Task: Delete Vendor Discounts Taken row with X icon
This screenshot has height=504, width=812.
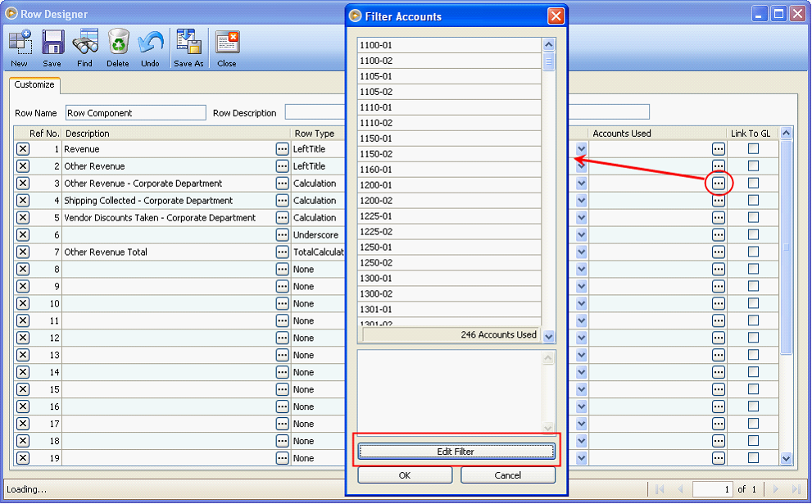Action: (x=23, y=217)
